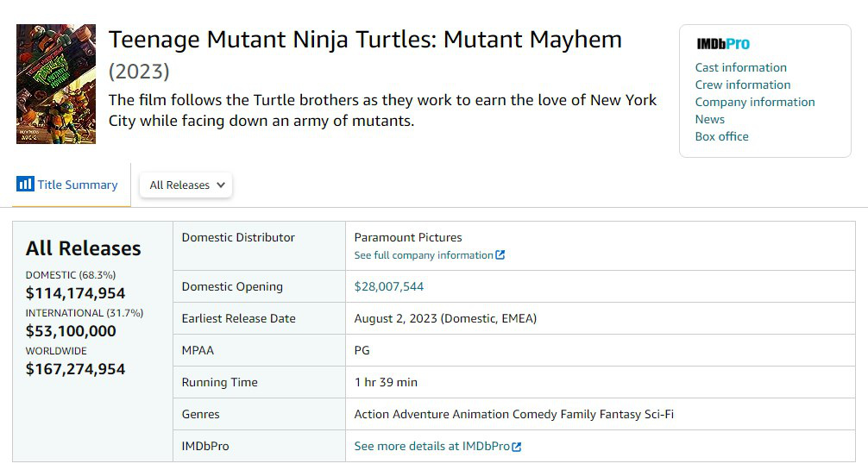Click See more details at IMDbPro

pos(431,447)
